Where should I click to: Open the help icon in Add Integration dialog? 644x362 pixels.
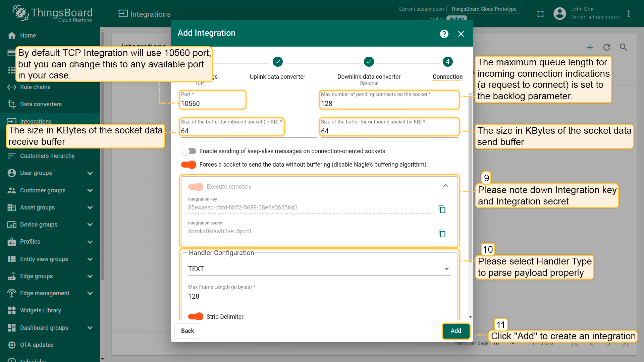tap(444, 34)
